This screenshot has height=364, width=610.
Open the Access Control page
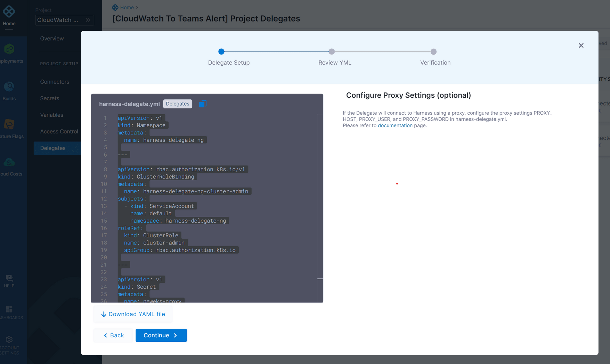(x=58, y=131)
